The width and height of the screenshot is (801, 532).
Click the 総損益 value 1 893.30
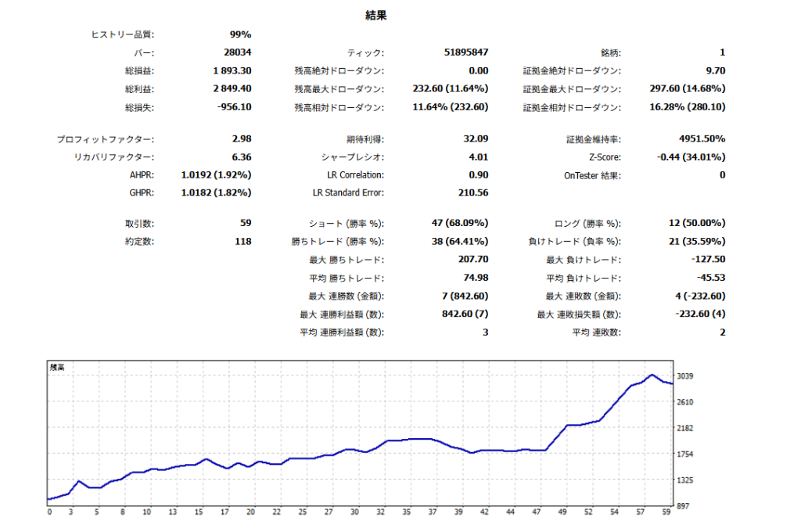pos(232,71)
